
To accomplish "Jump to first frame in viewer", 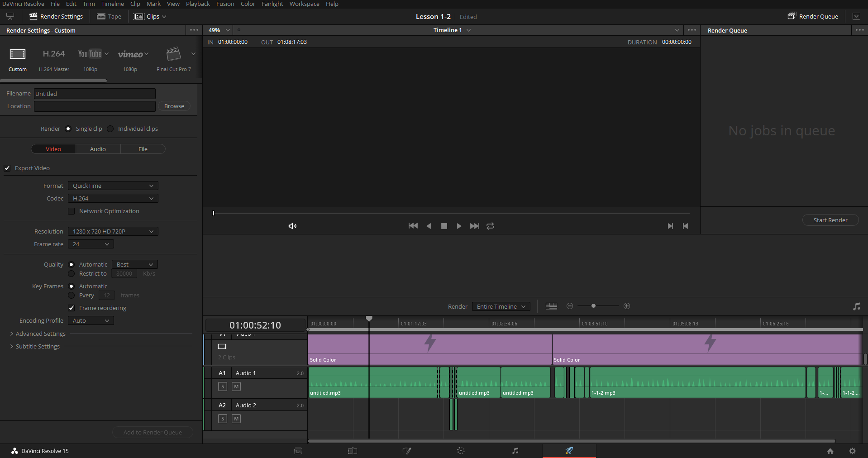I will point(413,226).
